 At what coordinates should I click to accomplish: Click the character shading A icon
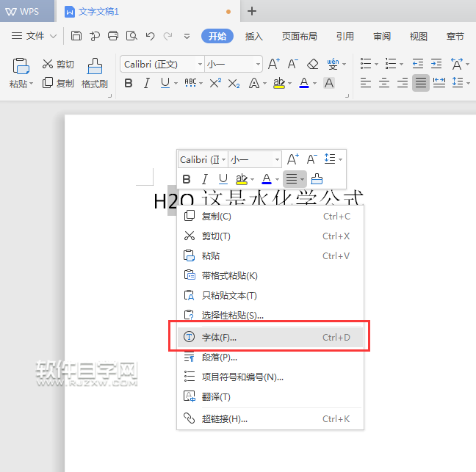[329, 83]
